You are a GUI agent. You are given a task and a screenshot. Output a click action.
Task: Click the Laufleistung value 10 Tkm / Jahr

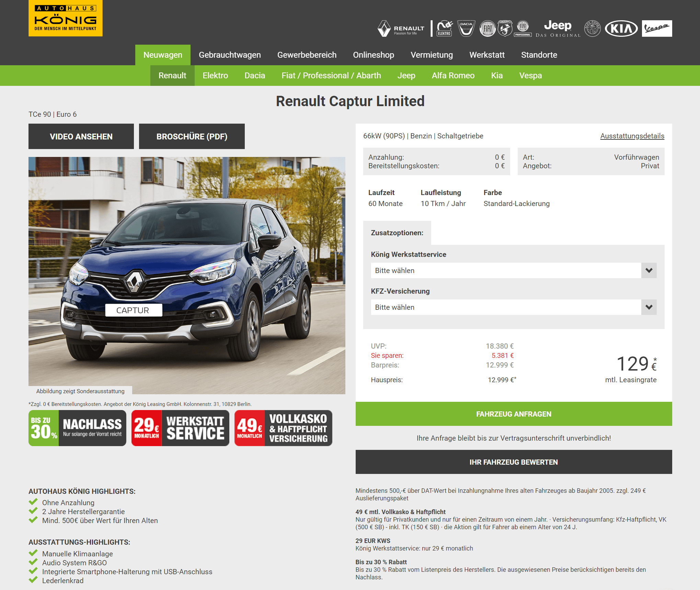[x=443, y=204]
